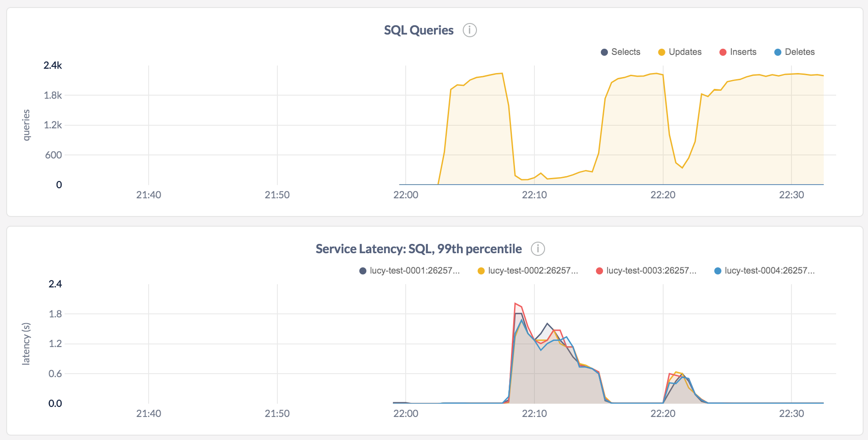
Task: Toggle the lucy-test-0001 legend dot
Action: pyautogui.click(x=363, y=271)
